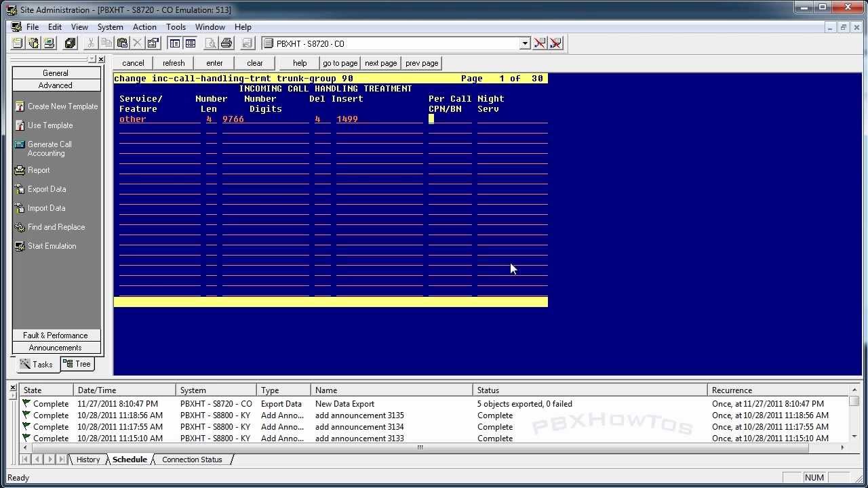Image resolution: width=868 pixels, height=488 pixels.
Task: Click the Number Digits field '9766'
Action: [266, 119]
